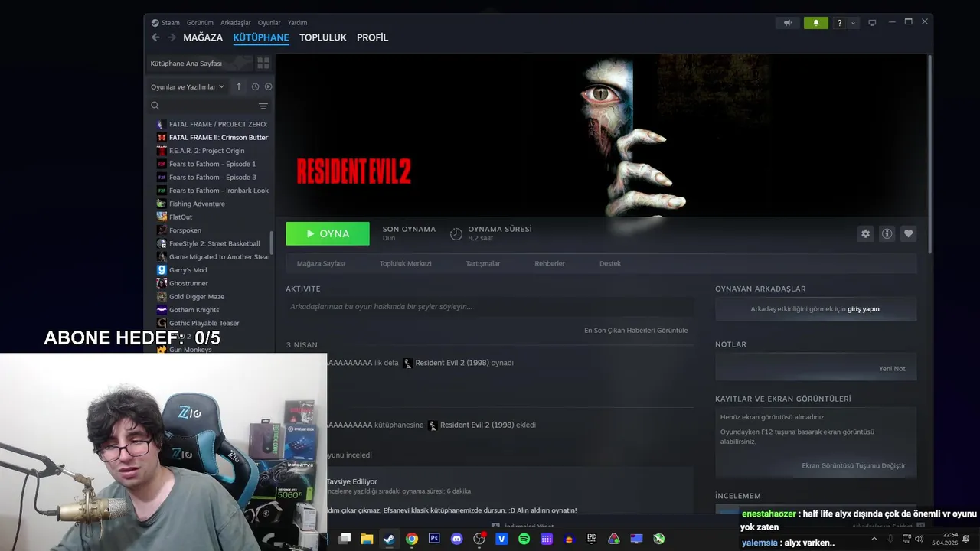This screenshot has height=551, width=980.
Task: Click the activity comment input field
Action: [490, 307]
